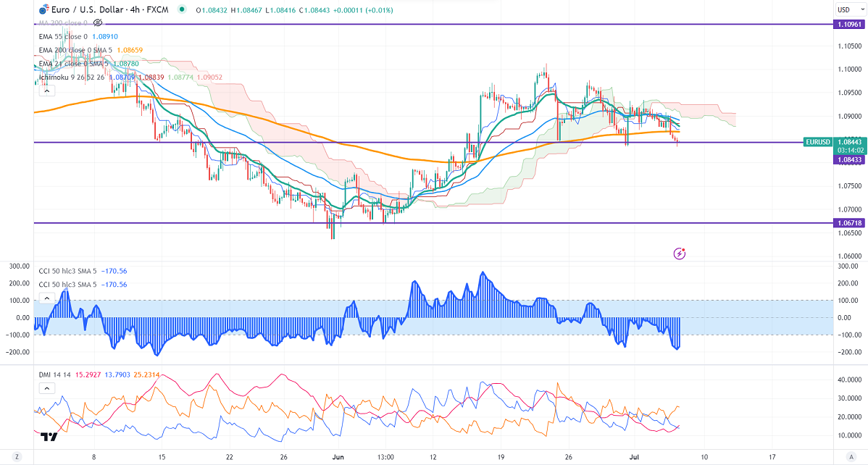
Task: Click the purple lightning events icon
Action: [x=680, y=254]
